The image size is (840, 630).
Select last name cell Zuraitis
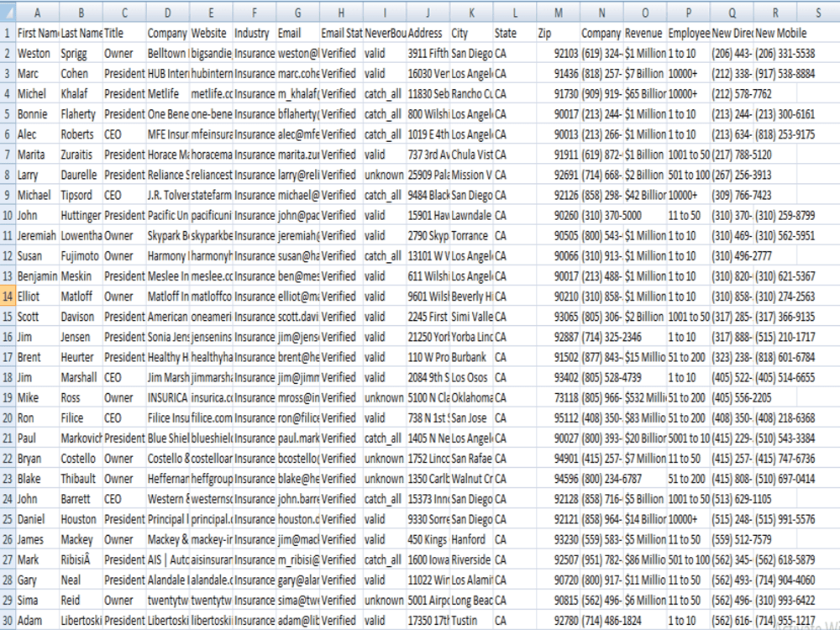(x=81, y=155)
